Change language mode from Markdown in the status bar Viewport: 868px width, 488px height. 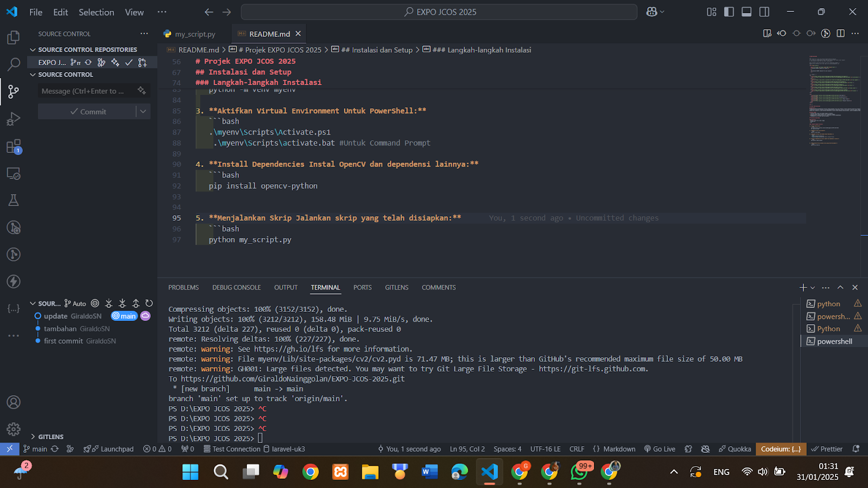(619, 449)
